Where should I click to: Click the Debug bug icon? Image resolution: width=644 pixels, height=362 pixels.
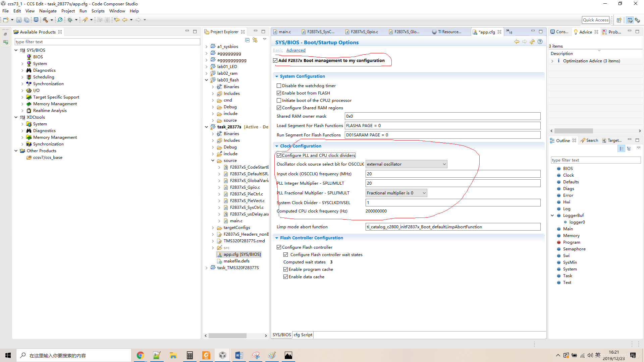click(x=70, y=20)
